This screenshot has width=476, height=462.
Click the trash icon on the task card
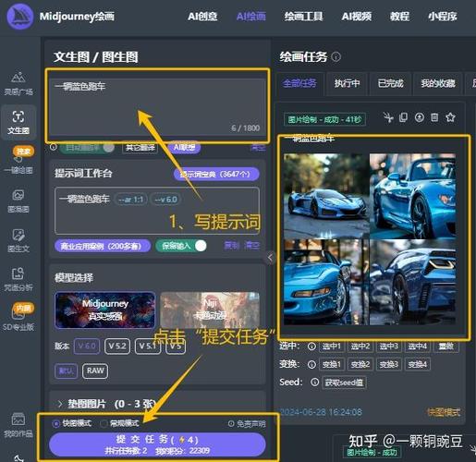coord(434,117)
